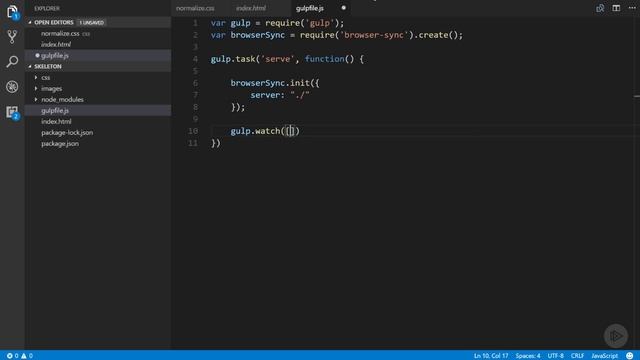640x360 pixels.
Task: Click the EXPLORER panel title
Action: [x=47, y=8]
